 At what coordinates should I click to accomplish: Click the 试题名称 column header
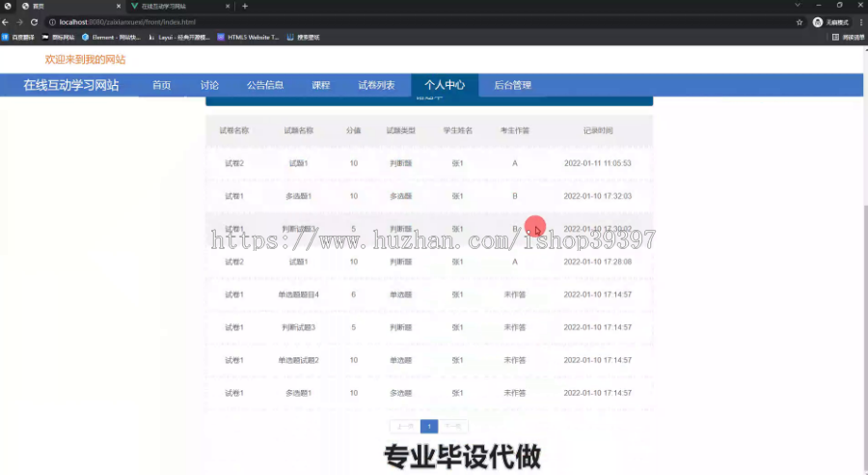point(298,130)
